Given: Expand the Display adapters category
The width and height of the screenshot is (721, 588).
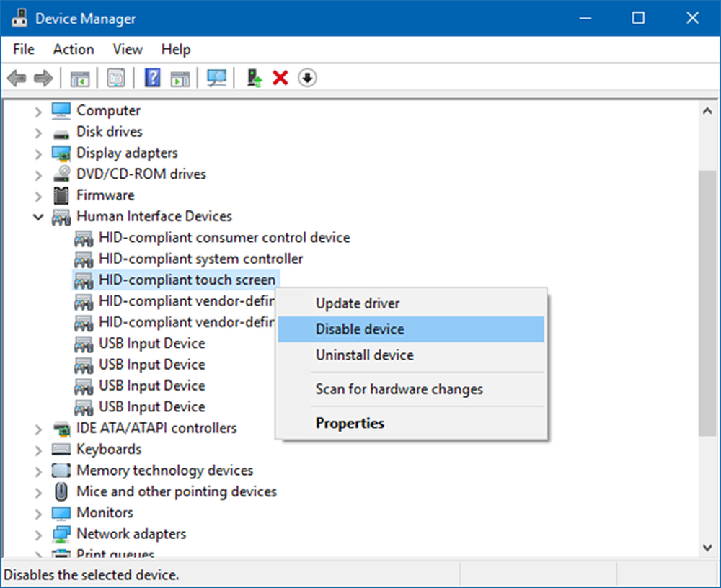Looking at the screenshot, I should click(x=38, y=153).
